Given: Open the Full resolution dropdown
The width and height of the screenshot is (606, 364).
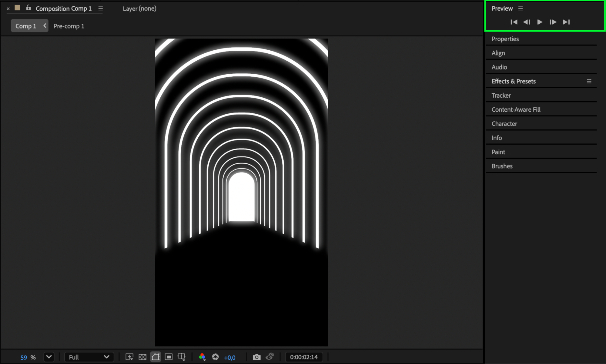Looking at the screenshot, I should (89, 357).
